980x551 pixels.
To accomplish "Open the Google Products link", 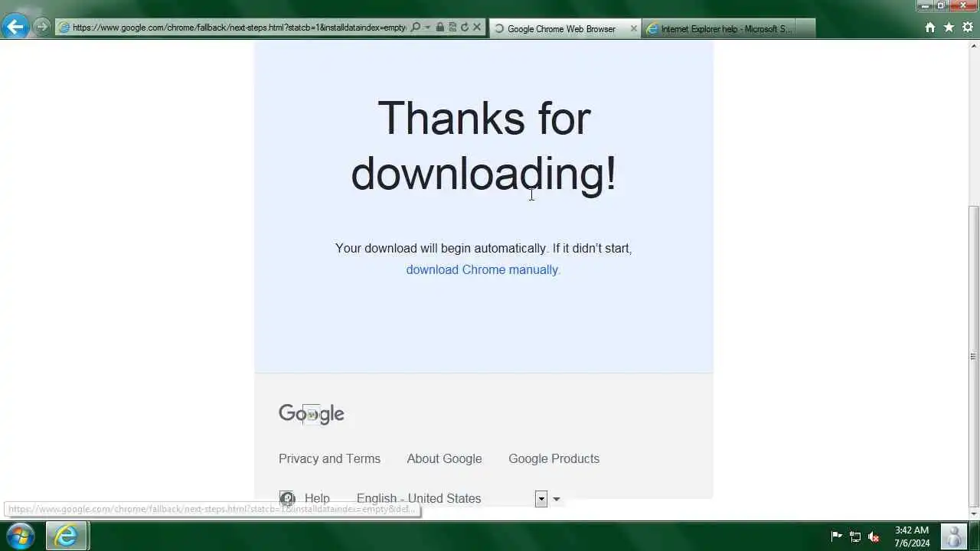I will [x=554, y=459].
